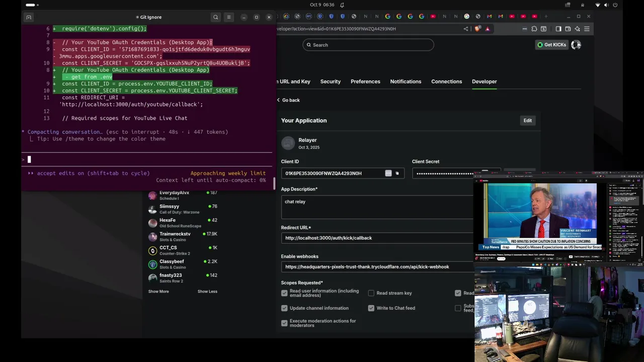Switch to the Notifications tab

406,81
